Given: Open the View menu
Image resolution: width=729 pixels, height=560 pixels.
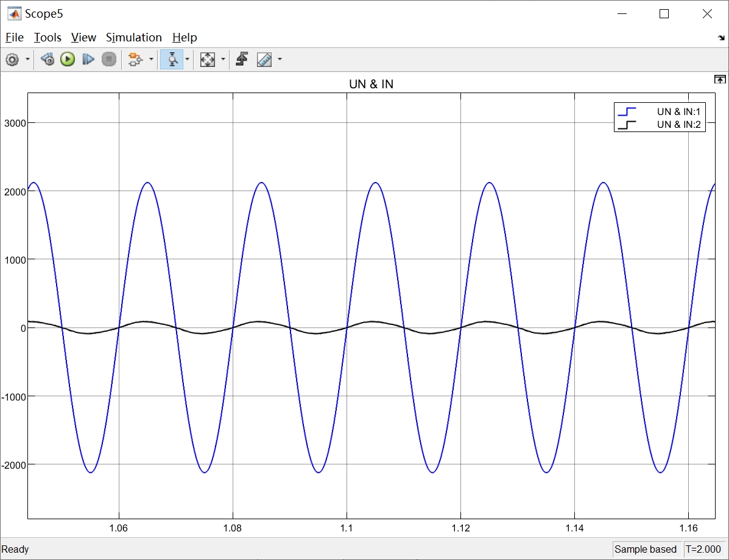Looking at the screenshot, I should (x=83, y=37).
